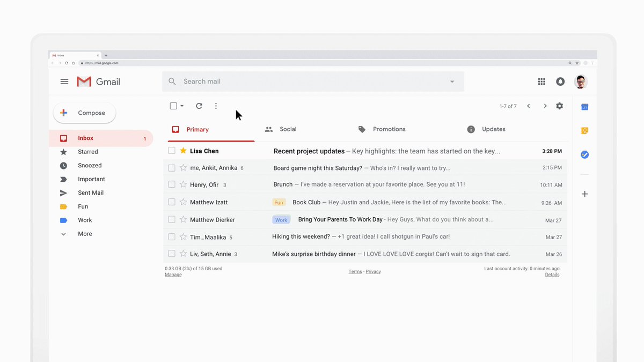Viewport: 644px width, 362px height.
Task: Star the Liv, Seth, Annie email
Action: click(x=183, y=254)
